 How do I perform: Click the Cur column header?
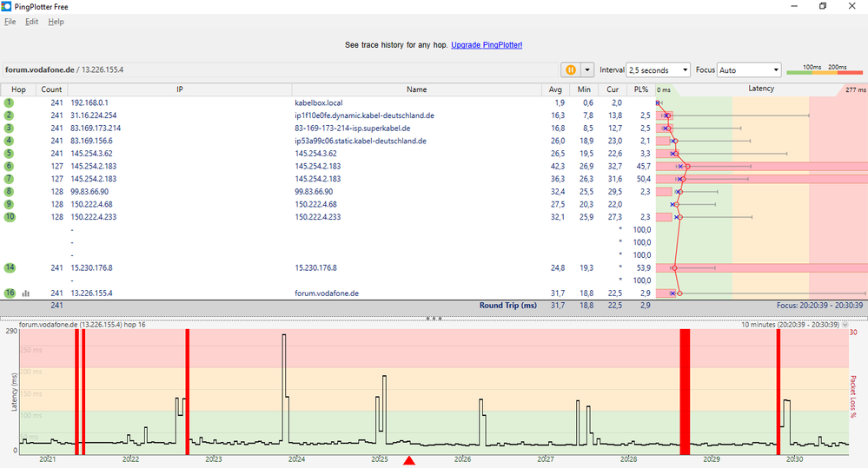[613, 89]
